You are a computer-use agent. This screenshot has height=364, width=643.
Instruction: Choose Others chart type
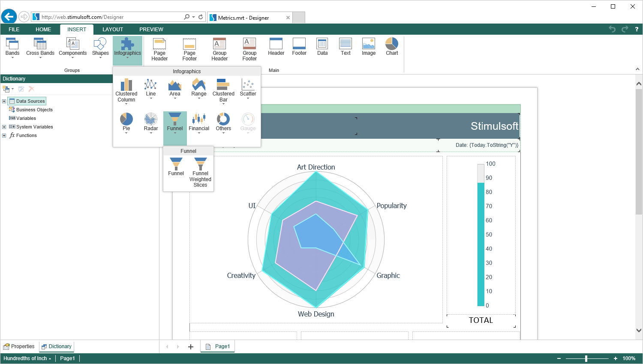click(223, 123)
